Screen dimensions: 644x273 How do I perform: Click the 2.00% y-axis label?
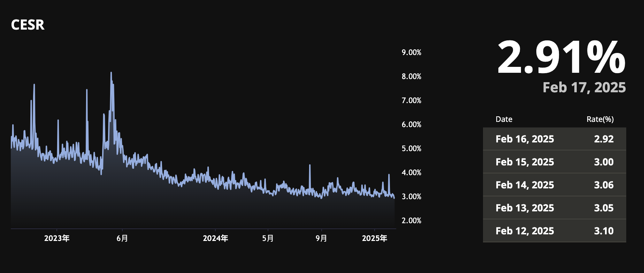411,221
